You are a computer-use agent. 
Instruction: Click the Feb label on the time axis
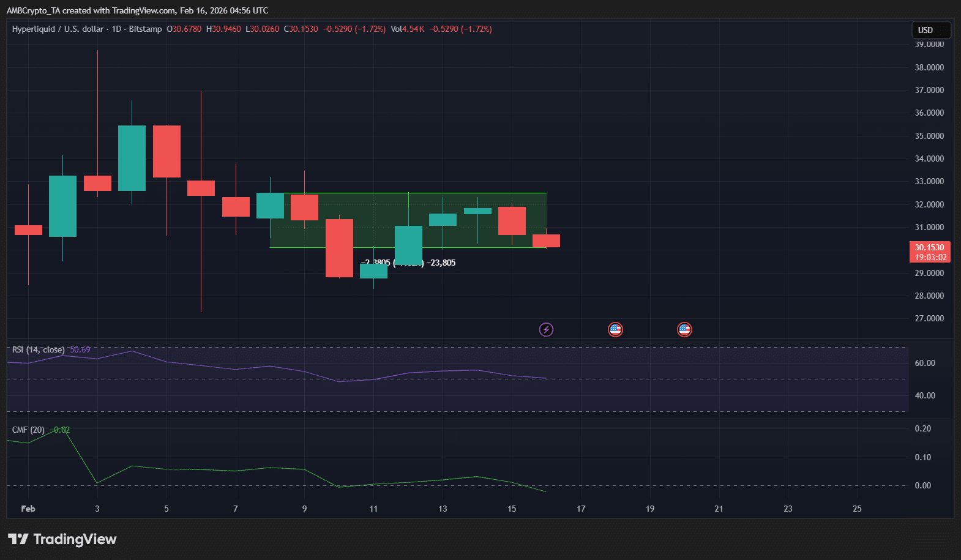point(28,509)
